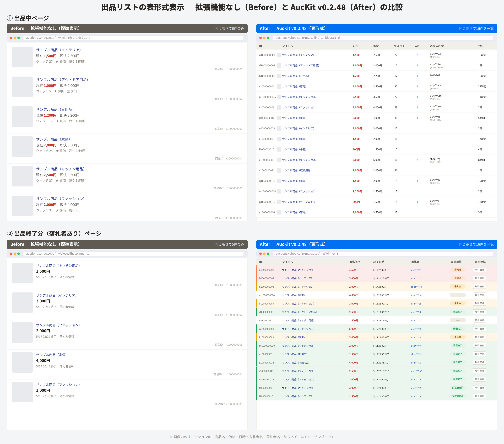Viewport: 504px width, 444px height.
Task: Click the 取引状態 column header
Action: point(456,262)
